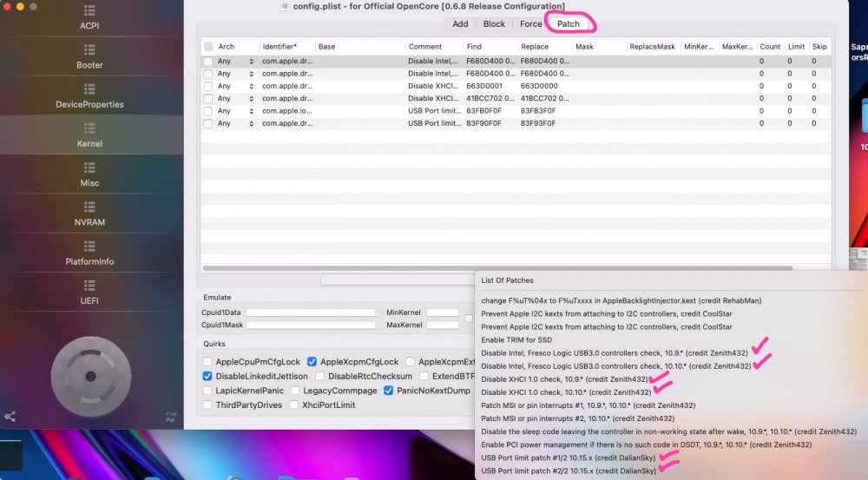Select the Kernel section in sidebar
Image resolution: width=868 pixels, height=480 pixels.
89,135
